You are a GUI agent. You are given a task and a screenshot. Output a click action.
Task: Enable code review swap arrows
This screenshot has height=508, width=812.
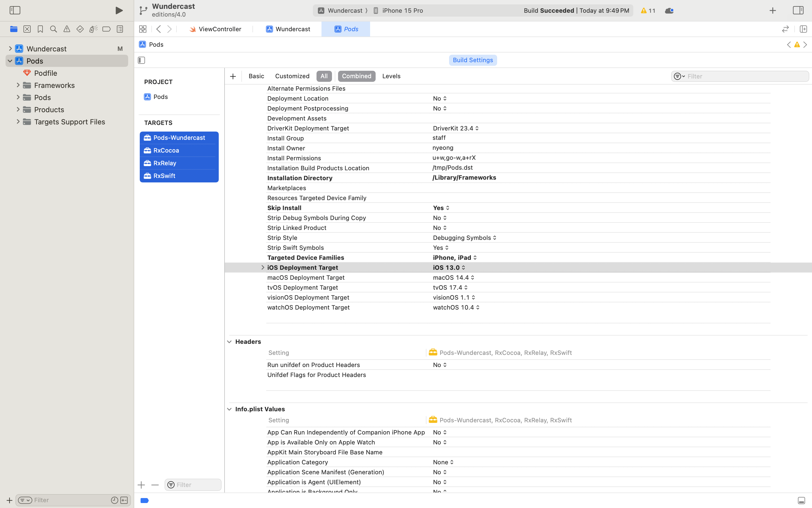(x=785, y=29)
